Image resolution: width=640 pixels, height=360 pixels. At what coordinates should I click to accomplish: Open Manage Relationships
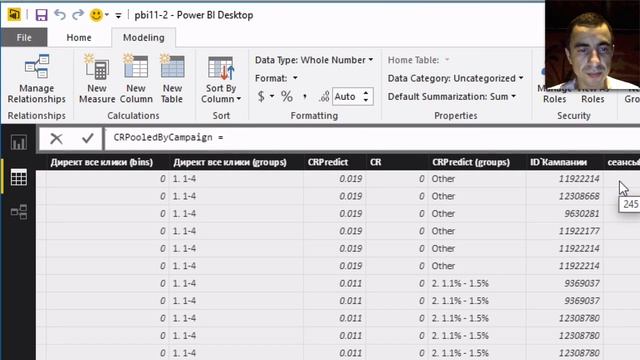click(x=37, y=79)
